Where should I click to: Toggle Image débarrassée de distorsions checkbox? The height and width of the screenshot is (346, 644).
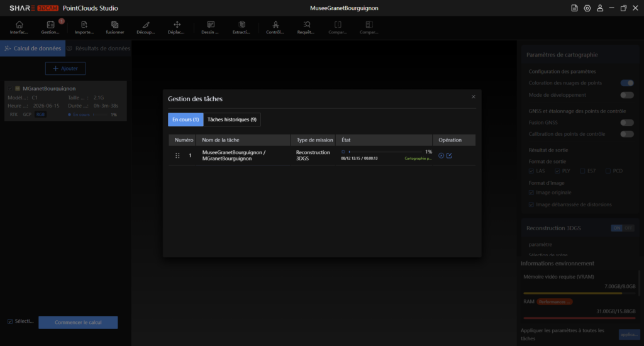pos(531,204)
